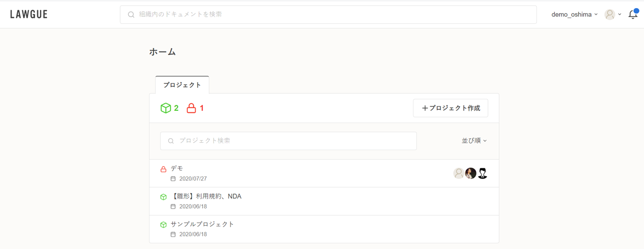Expand the demo_oshima organization dropdown

[x=575, y=15]
